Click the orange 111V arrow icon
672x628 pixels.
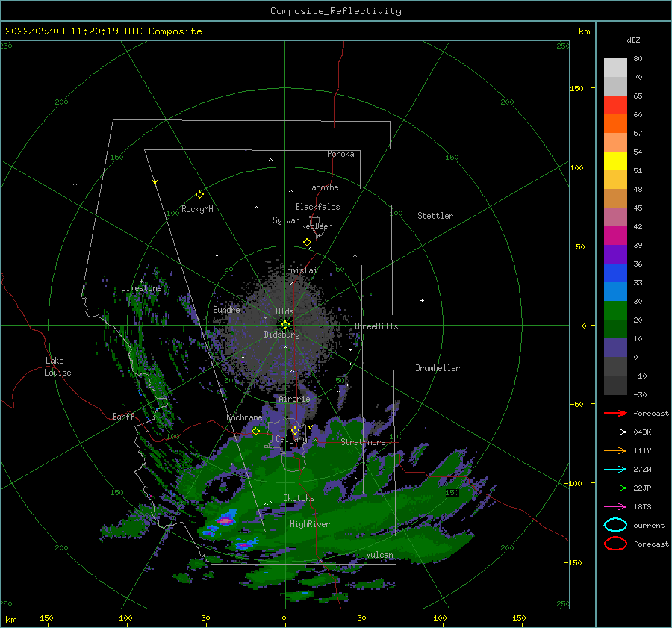(x=615, y=450)
